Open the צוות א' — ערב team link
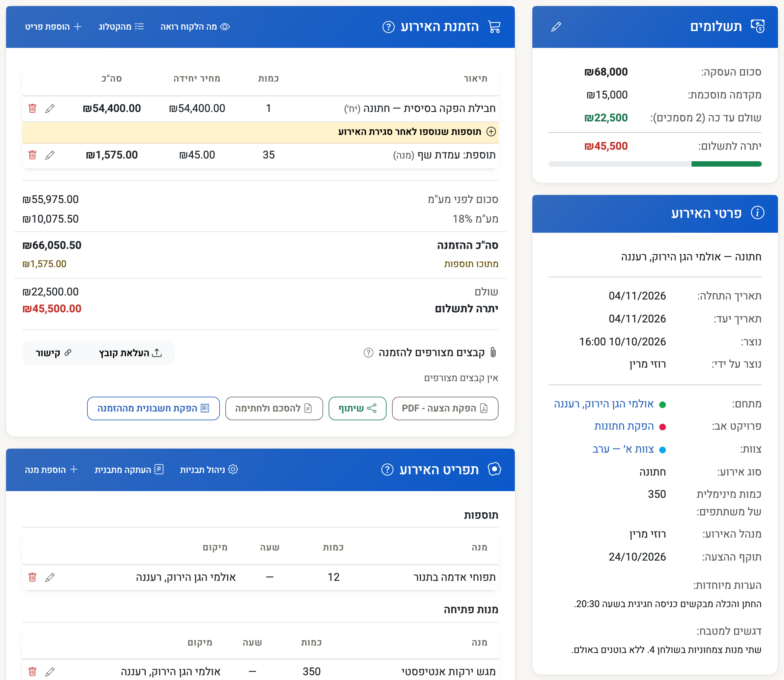 coord(623,449)
